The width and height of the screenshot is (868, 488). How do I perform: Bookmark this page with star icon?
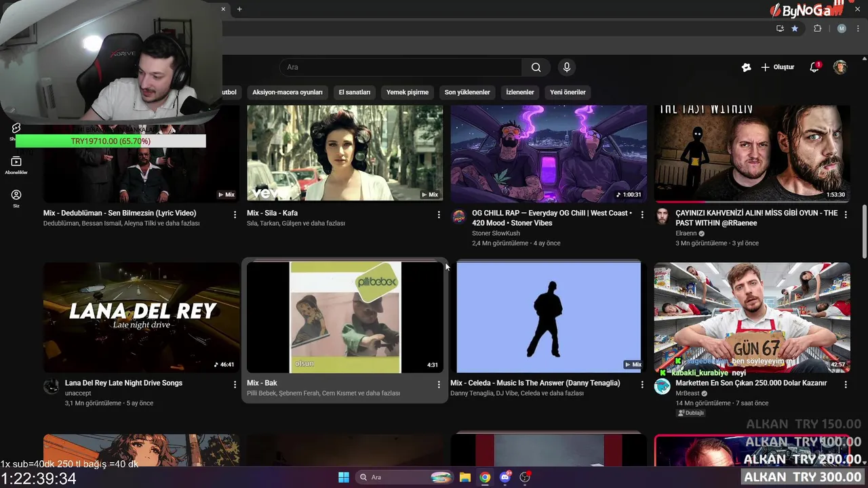(x=795, y=28)
